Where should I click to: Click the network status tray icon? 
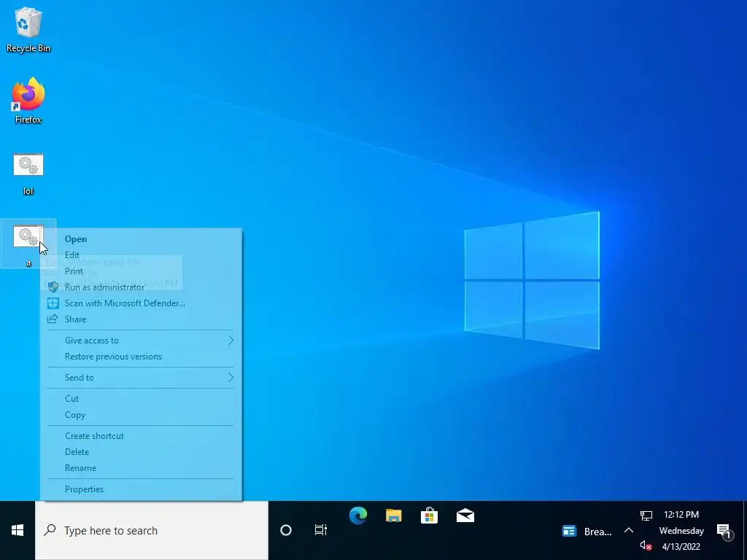tap(646, 516)
